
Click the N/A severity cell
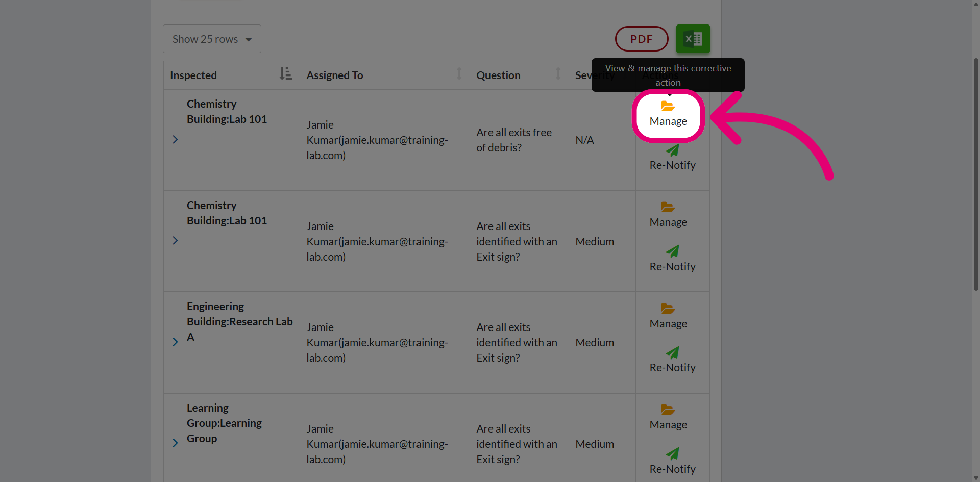602,140
